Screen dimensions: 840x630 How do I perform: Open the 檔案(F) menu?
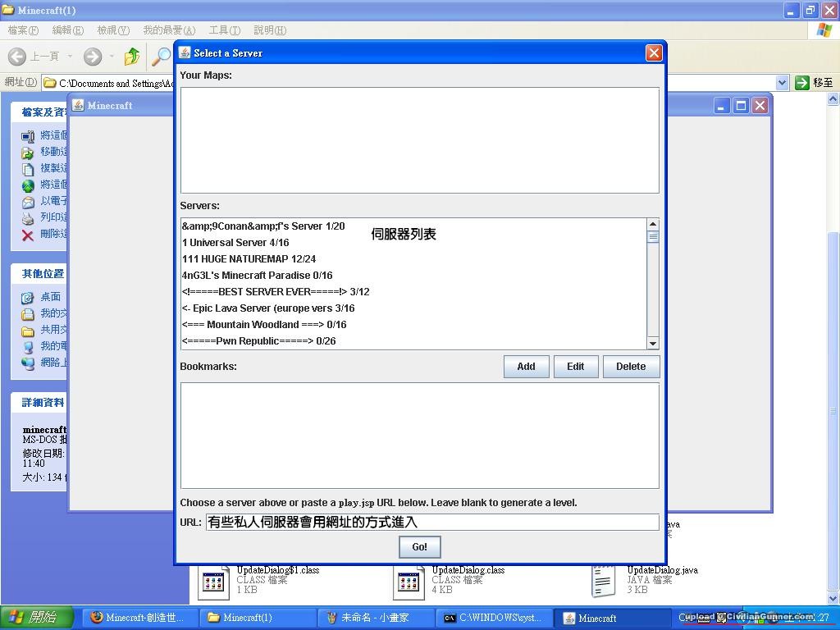pyautogui.click(x=23, y=30)
